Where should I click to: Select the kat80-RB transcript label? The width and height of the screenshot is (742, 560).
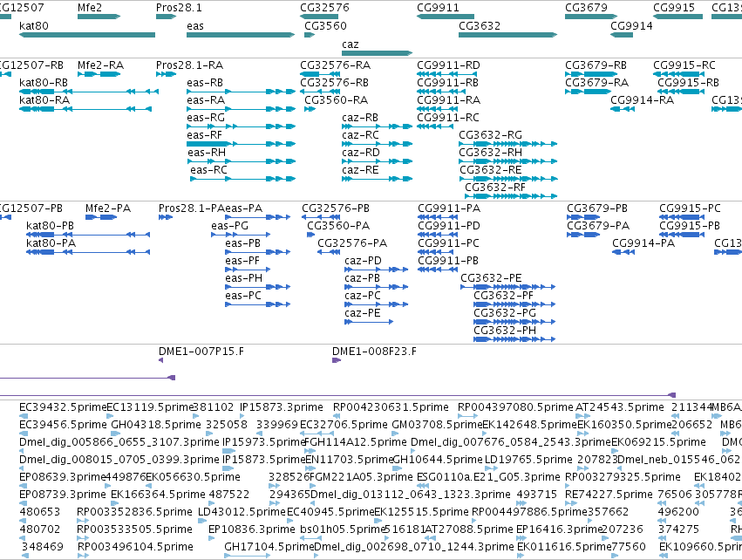pyautogui.click(x=44, y=83)
